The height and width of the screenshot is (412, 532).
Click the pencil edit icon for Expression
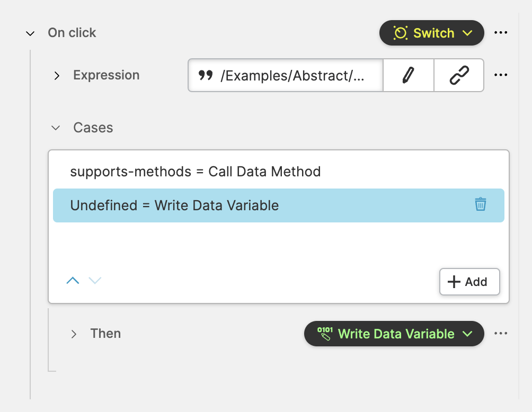[408, 75]
